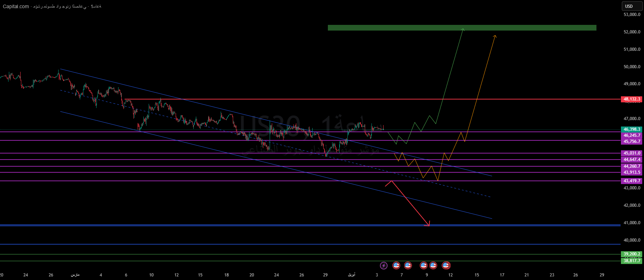This screenshot has height=280, width=644.
Task: Click the purple lightning bolt event icon
Action: (384, 265)
